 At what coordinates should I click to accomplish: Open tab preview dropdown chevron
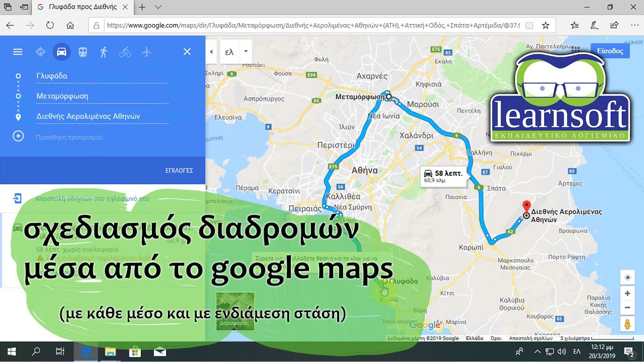click(x=158, y=7)
